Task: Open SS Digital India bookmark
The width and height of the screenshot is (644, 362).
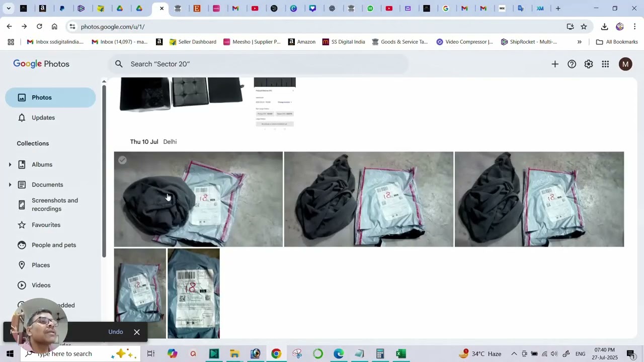Action: tap(344, 42)
